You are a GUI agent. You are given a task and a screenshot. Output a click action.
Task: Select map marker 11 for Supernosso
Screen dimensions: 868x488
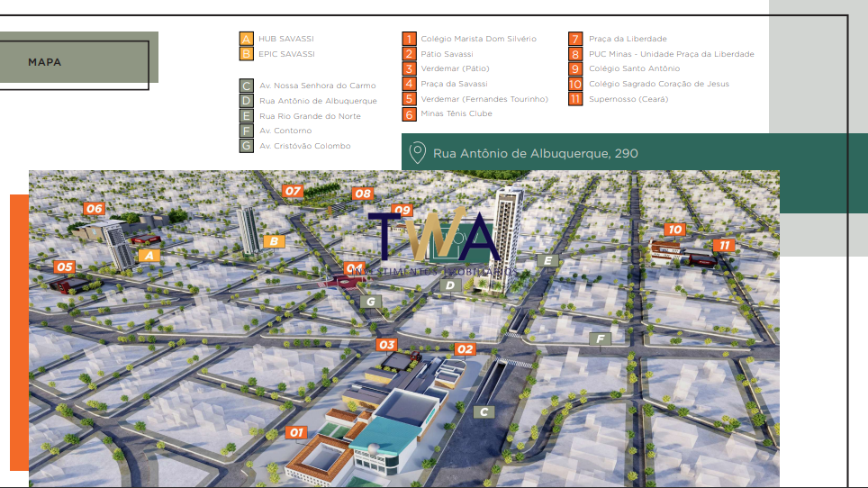[x=723, y=245]
